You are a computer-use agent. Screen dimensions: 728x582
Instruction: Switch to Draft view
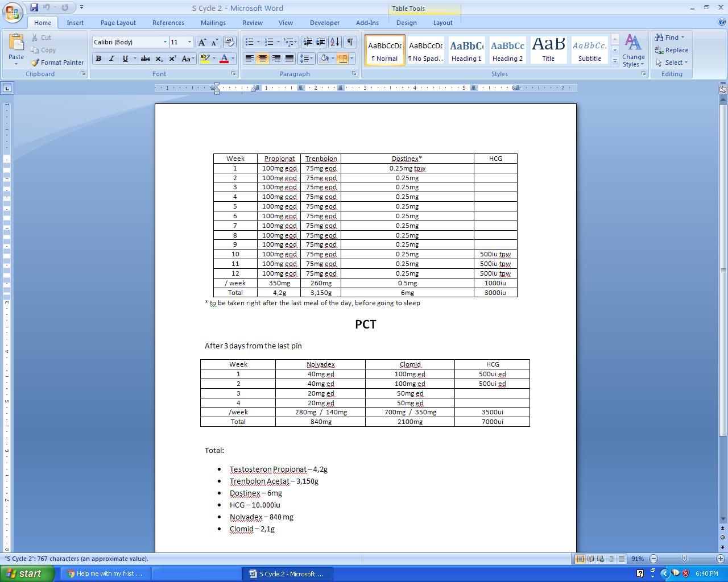pyautogui.click(x=622, y=559)
